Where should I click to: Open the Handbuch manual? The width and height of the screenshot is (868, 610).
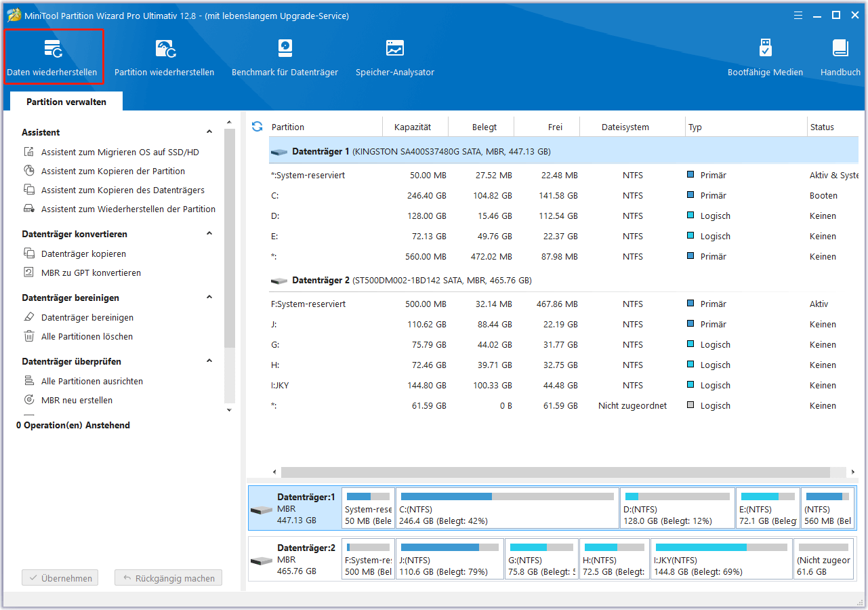click(840, 57)
